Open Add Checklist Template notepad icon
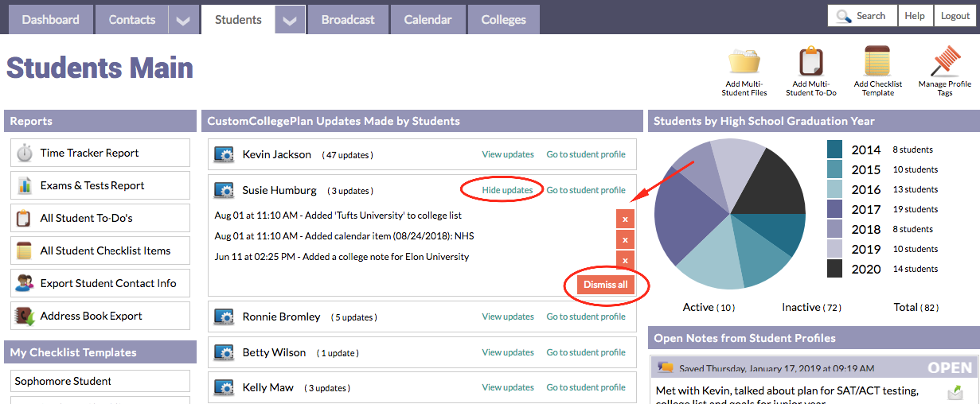980x404 pixels. (877, 62)
